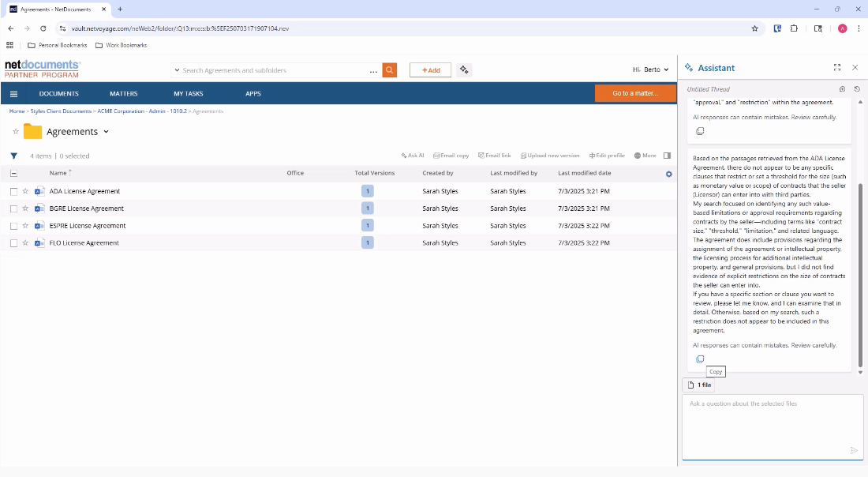Star the Agreements folder as favorite
The height and width of the screenshot is (477, 868).
tap(16, 132)
